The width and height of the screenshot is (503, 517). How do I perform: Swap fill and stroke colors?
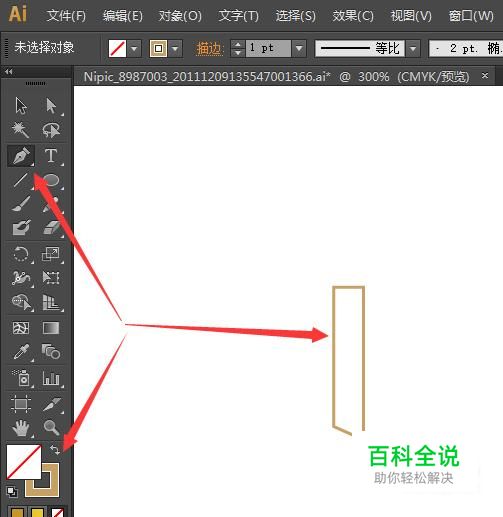(55, 450)
